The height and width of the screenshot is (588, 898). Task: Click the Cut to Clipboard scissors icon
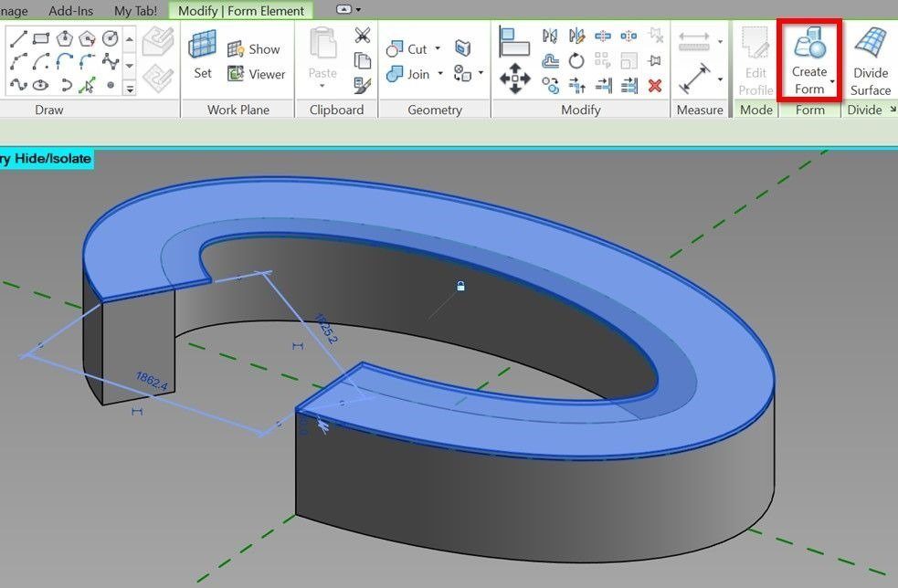tap(363, 36)
